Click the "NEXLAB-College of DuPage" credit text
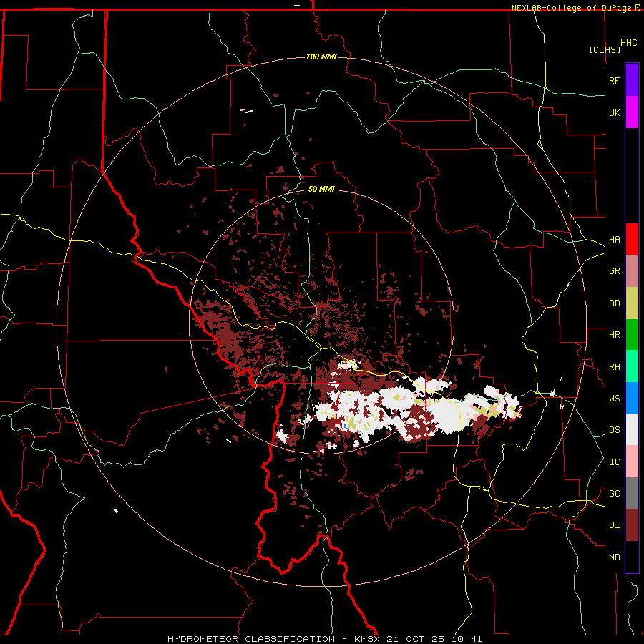644x644 pixels. pos(571,8)
